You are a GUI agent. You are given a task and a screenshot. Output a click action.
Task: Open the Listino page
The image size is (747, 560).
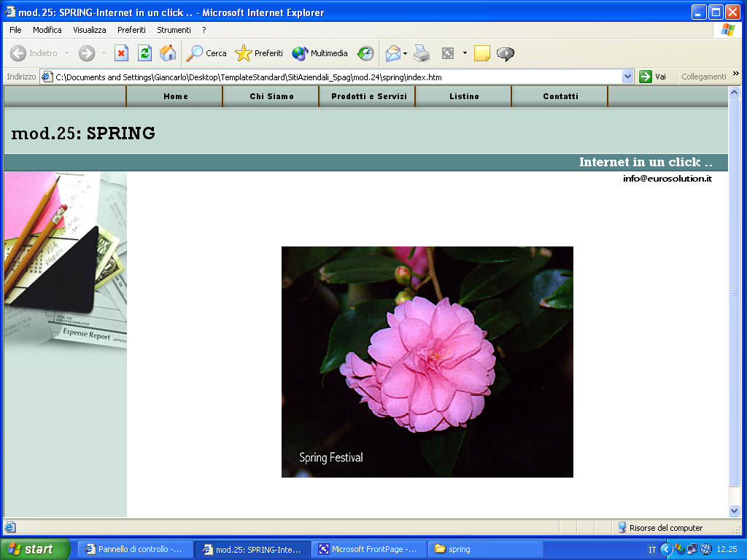click(x=464, y=96)
